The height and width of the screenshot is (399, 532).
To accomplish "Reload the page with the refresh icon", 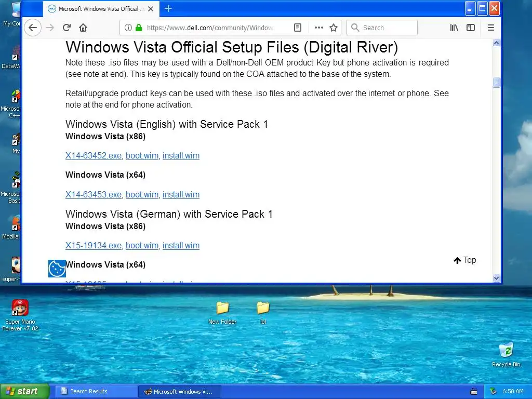I will point(66,28).
